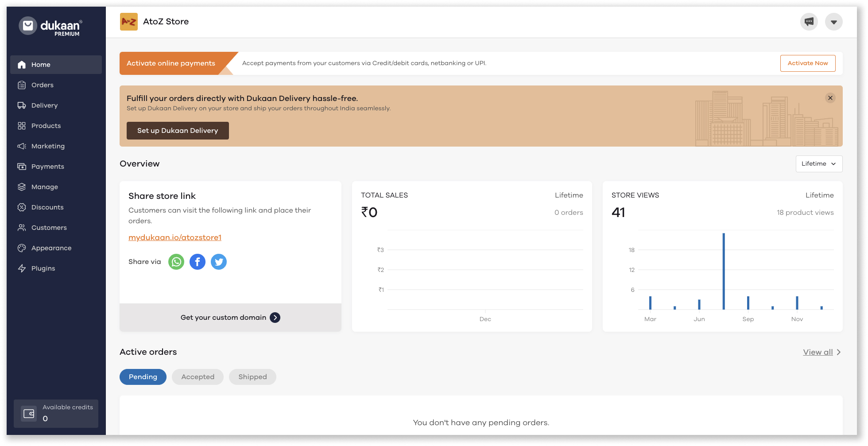
Task: Click the Plugins lightning icon
Action: point(22,268)
